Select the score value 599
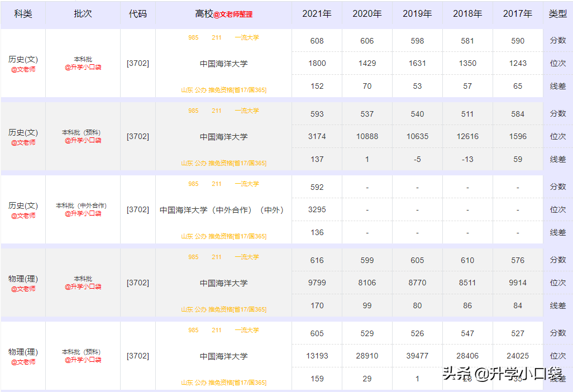The image size is (573, 392). pyautogui.click(x=367, y=260)
